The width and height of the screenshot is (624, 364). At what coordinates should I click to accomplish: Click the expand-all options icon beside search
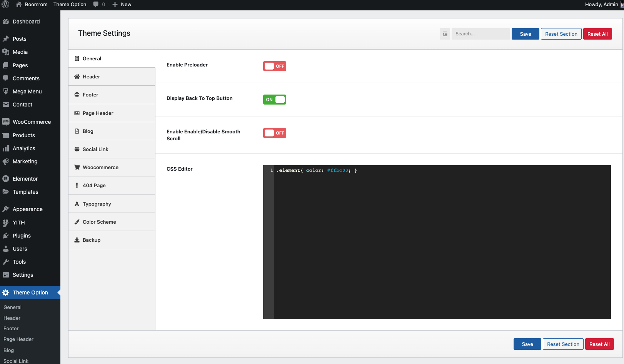click(445, 34)
